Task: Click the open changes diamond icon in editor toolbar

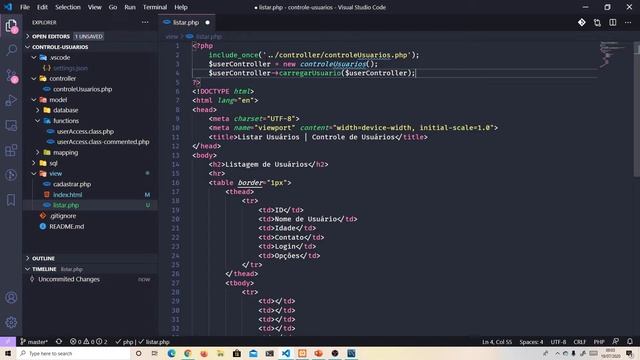Action: tap(582, 22)
